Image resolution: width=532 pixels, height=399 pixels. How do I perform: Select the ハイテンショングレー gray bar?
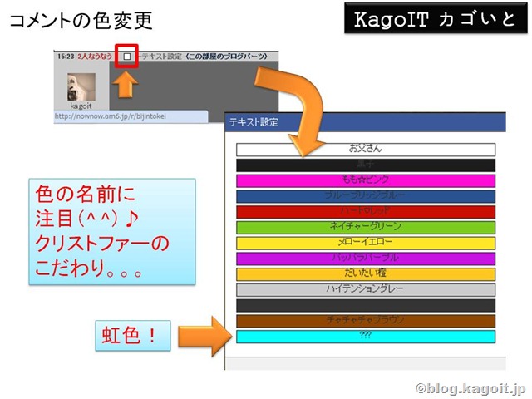coord(366,290)
